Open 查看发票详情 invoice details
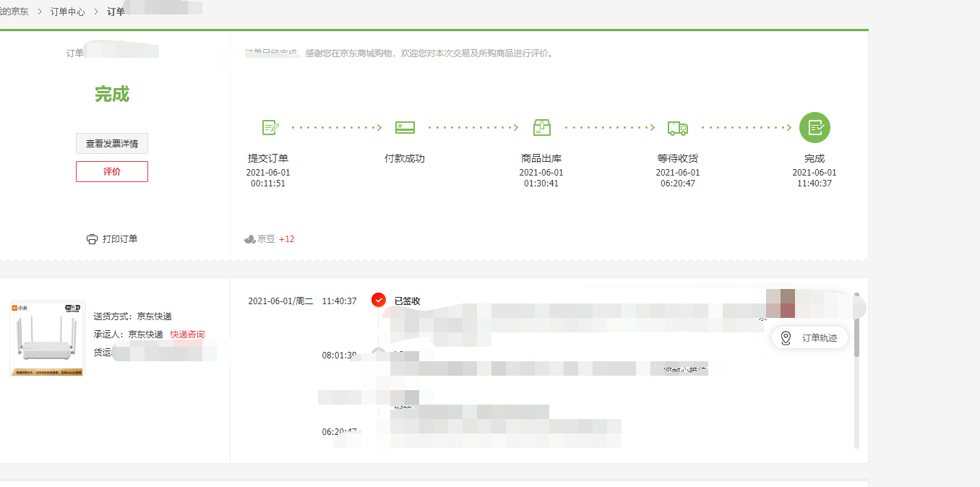The width and height of the screenshot is (980, 487). point(112,144)
